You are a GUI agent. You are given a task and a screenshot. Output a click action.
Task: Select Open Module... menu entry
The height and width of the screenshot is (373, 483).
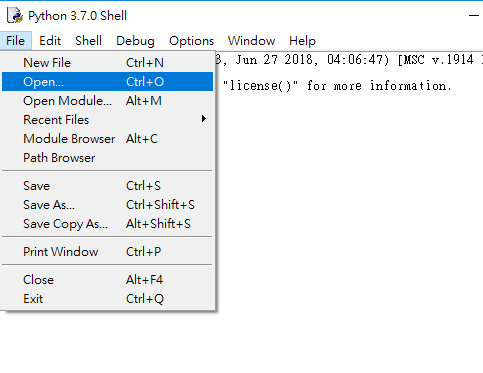tap(107, 101)
